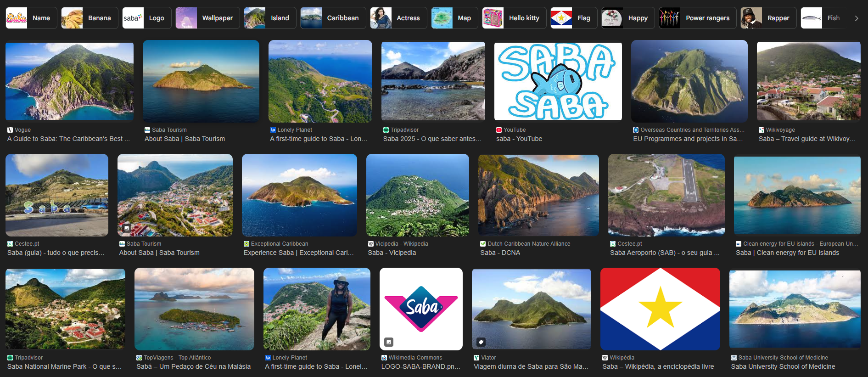This screenshot has height=377, width=868.
Task: Open the Saba flag Wikipédia thumbnail
Action: 660,309
